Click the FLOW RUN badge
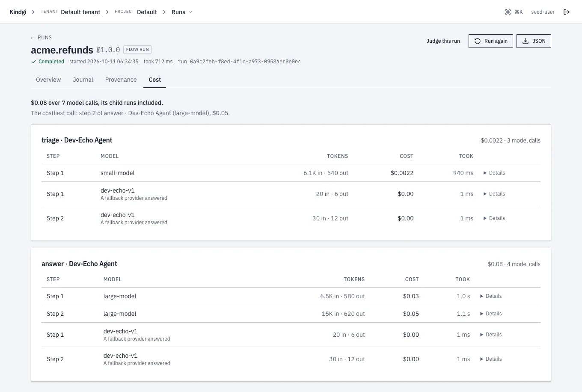 (x=137, y=50)
